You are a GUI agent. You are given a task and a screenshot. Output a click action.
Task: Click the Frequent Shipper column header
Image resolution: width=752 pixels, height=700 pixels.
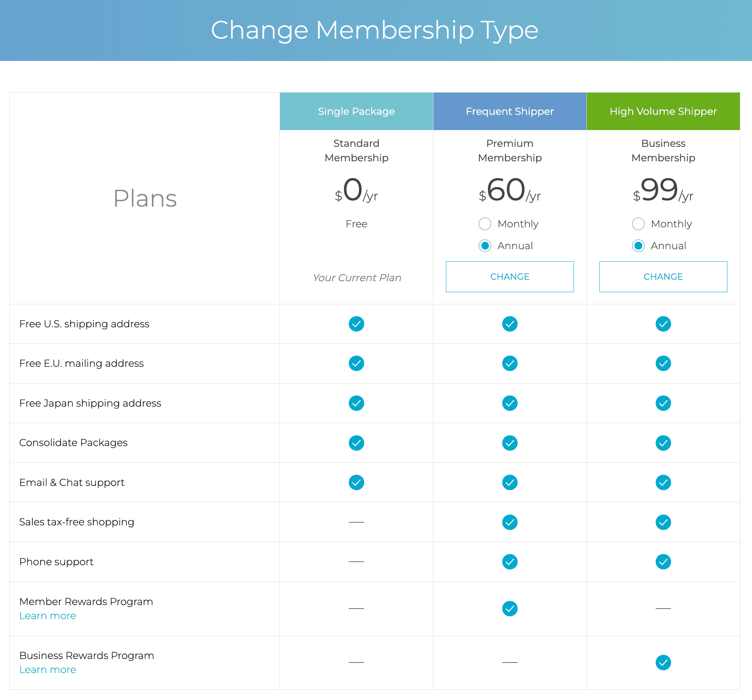coord(510,111)
